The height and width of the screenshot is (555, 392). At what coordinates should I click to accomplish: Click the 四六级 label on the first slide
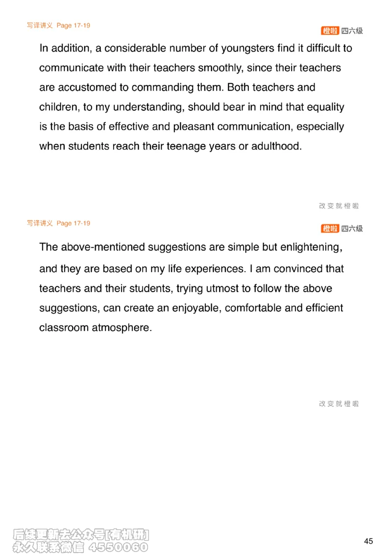[352, 31]
